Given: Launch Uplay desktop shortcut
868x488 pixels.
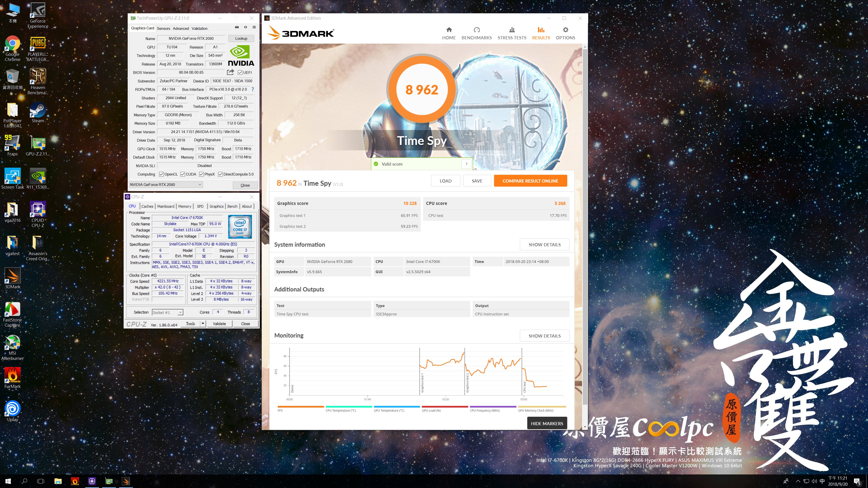Looking at the screenshot, I should point(12,411).
